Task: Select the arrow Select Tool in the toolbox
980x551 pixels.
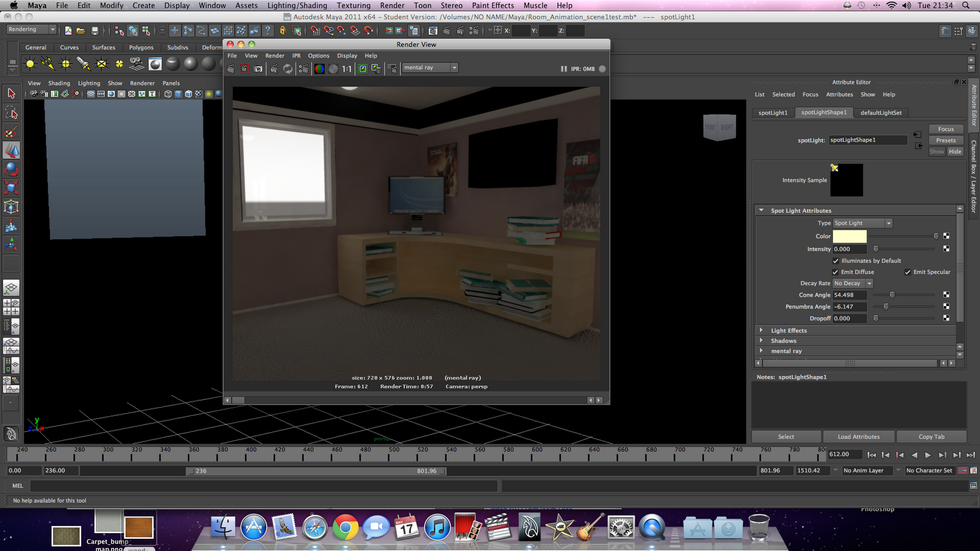Action: click(10, 93)
